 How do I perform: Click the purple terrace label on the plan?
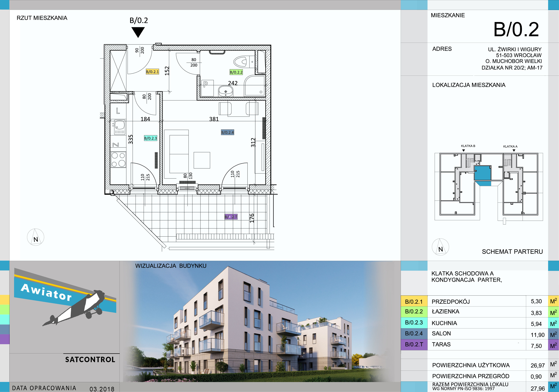tap(231, 217)
